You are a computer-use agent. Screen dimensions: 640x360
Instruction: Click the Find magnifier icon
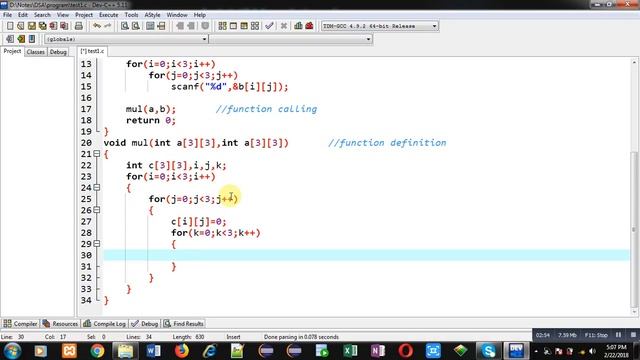click(x=125, y=26)
